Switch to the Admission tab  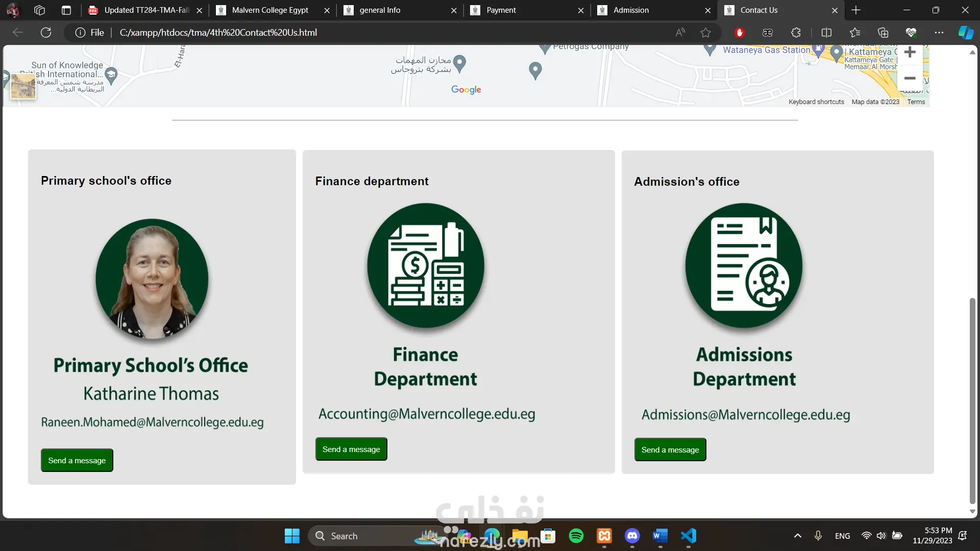coord(654,10)
